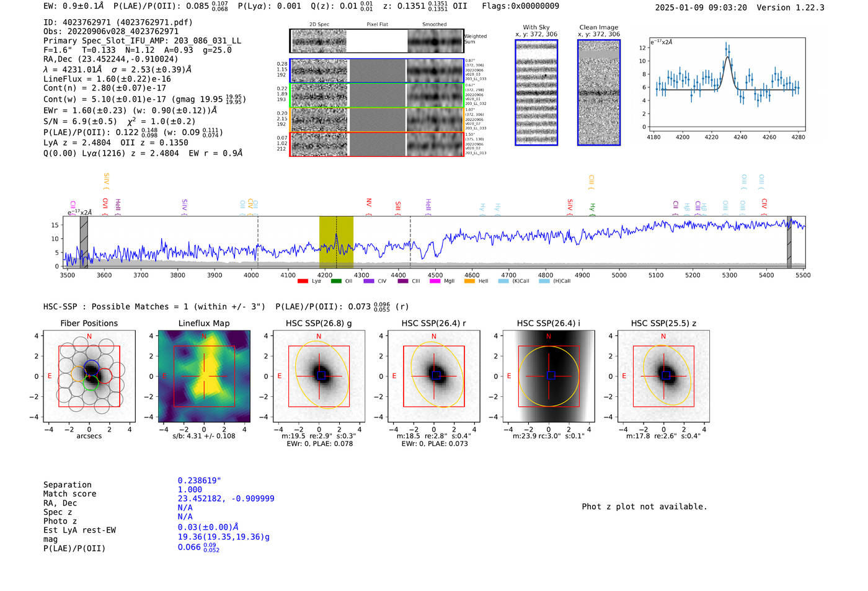The width and height of the screenshot is (868, 591).
Task: Open the HSC SSP(26.4) i cutout
Action: 549,376
